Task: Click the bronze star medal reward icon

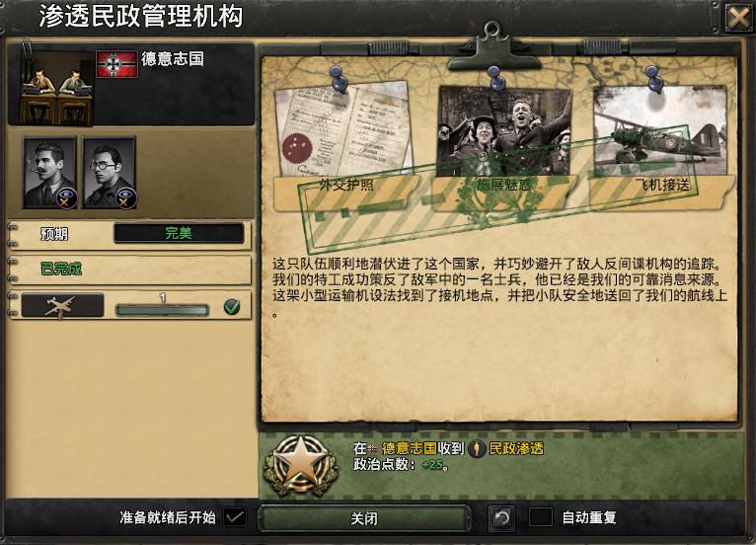Action: [302, 466]
